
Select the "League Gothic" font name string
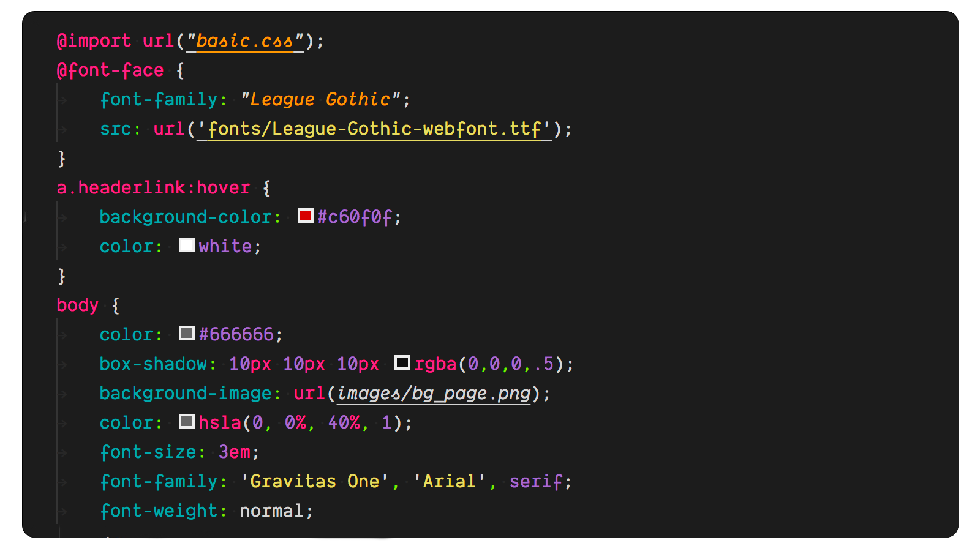[320, 99]
